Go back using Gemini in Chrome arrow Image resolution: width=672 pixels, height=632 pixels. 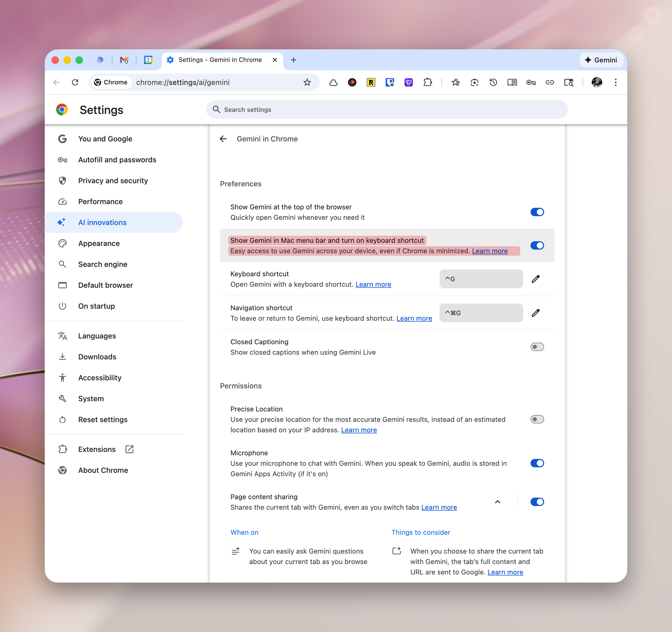[x=223, y=139]
